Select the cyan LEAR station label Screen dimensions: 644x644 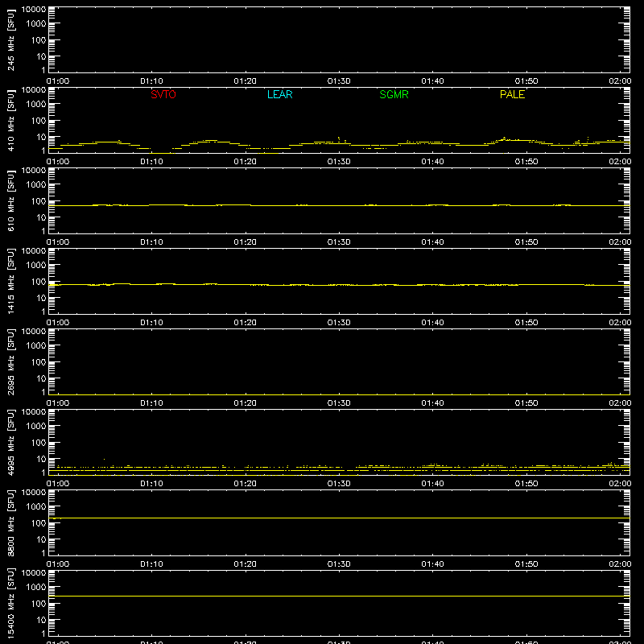(279, 94)
